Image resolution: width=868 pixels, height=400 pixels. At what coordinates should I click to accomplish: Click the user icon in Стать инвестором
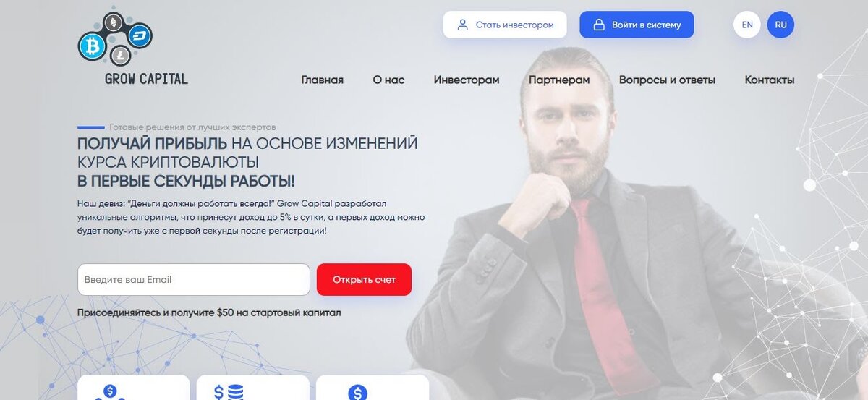(x=463, y=25)
